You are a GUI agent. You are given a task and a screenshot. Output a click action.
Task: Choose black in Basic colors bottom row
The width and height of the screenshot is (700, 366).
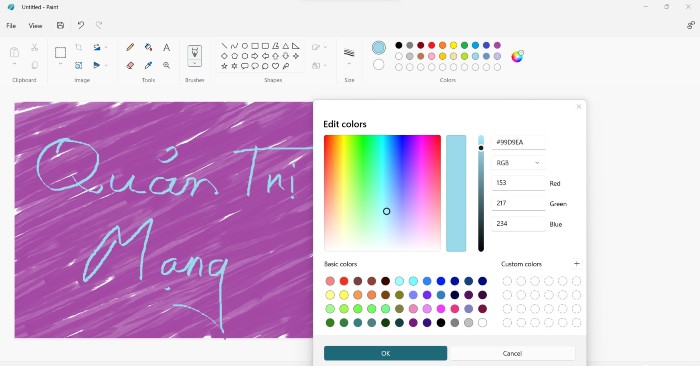pyautogui.click(x=441, y=323)
